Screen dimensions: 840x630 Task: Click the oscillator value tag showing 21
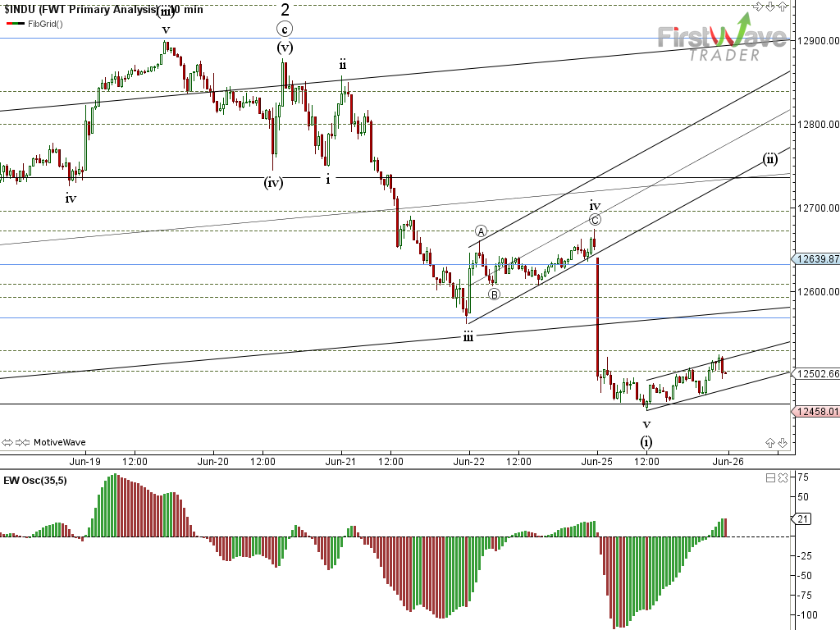[802, 518]
